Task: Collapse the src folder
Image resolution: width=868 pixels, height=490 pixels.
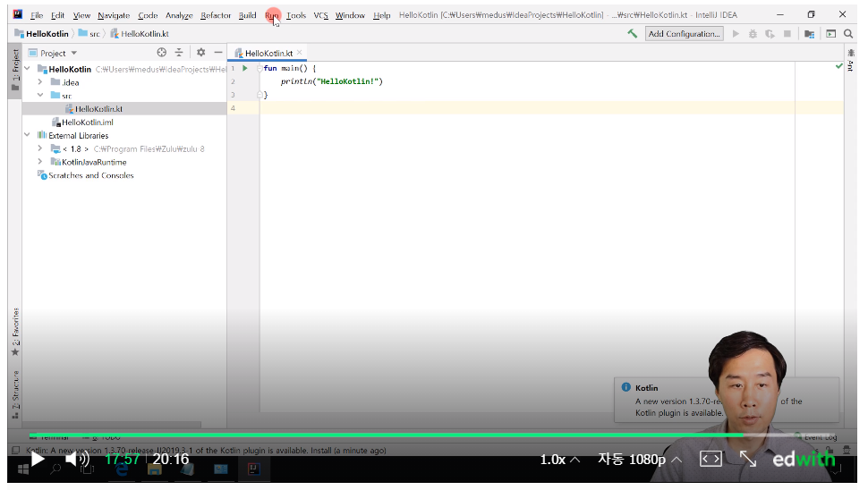Action: click(x=40, y=95)
